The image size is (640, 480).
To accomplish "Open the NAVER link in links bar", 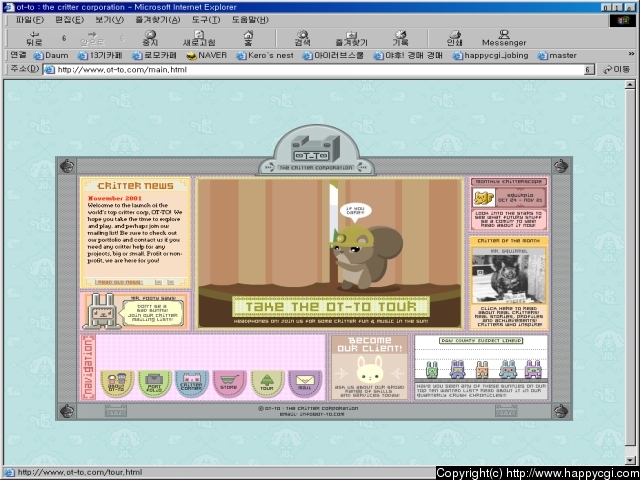I will pyautogui.click(x=207, y=55).
